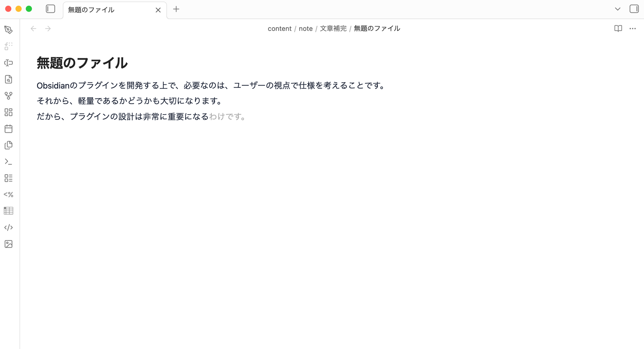Click 無題のファイル in the breadcrumb
Image resolution: width=644 pixels, height=349 pixels.
click(377, 29)
